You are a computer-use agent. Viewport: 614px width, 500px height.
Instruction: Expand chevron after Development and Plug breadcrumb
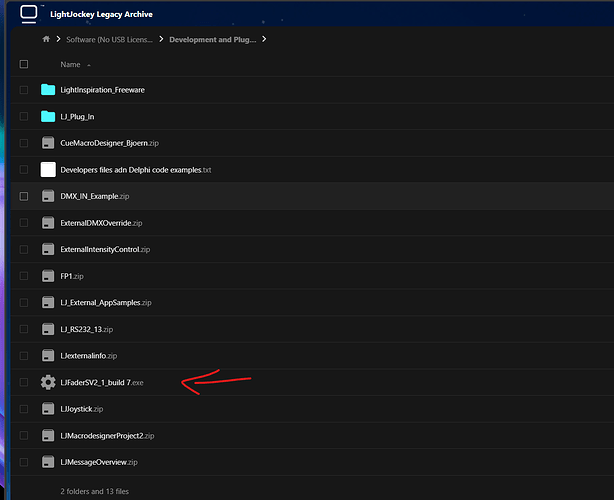[264, 39]
